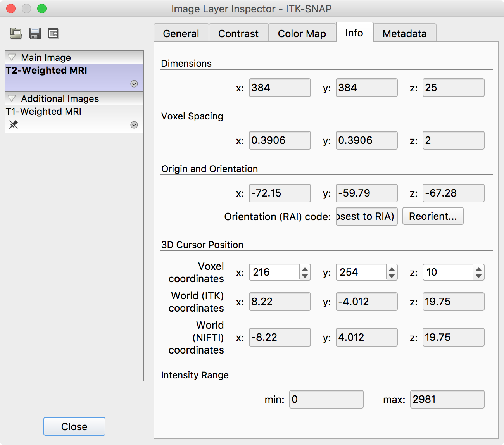504x445 pixels.
Task: Click the Origin z field showing -67.28
Action: tap(454, 193)
